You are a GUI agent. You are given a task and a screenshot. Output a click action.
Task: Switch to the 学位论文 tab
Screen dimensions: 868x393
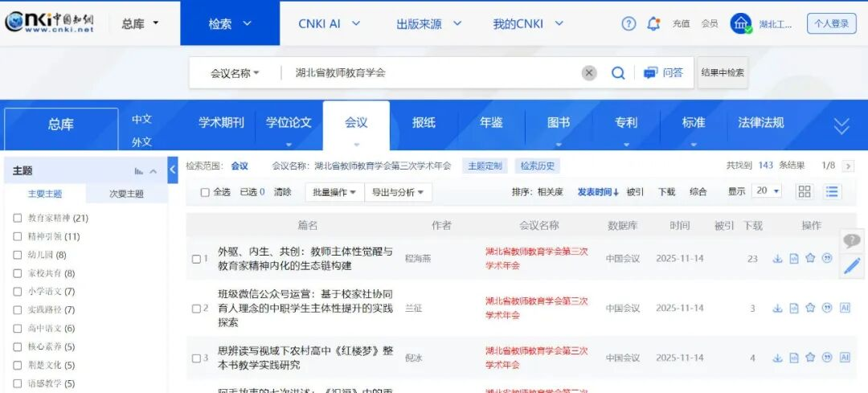pos(289,123)
